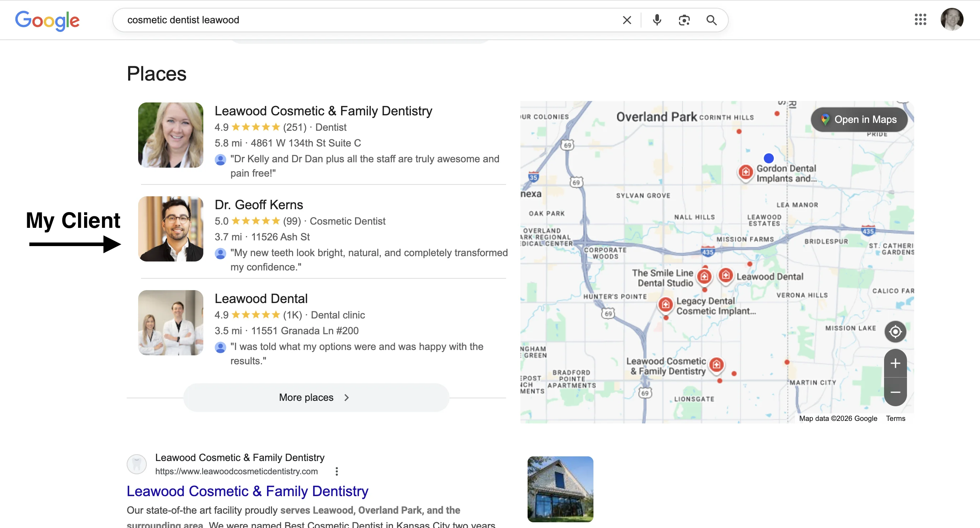Open the Google apps launcher grid

pos(921,19)
